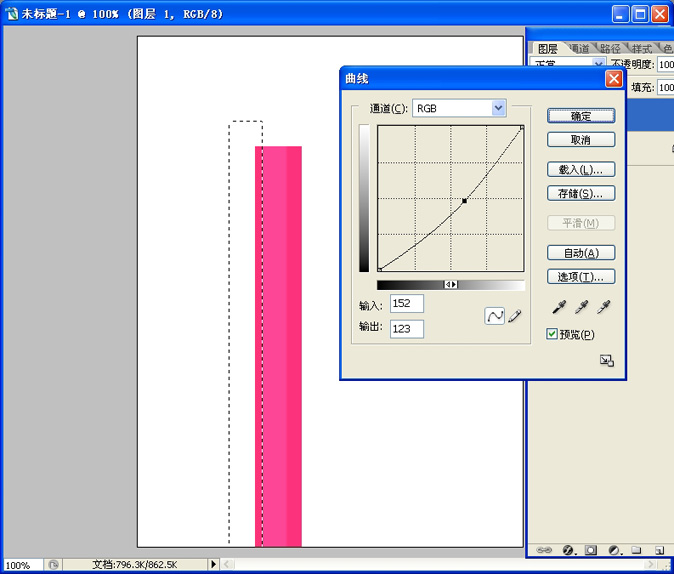Click the 选项(T)... button
Screen dimensions: 674x574
pyautogui.click(x=581, y=276)
